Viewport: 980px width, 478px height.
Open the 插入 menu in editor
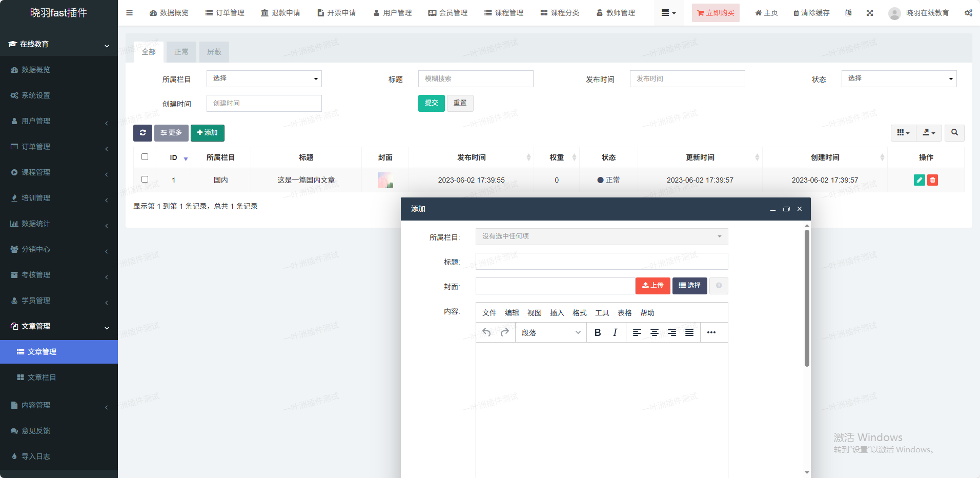tap(557, 313)
